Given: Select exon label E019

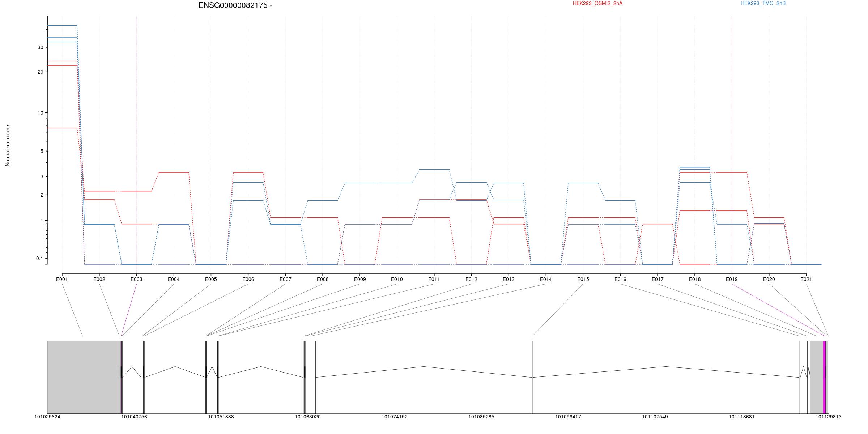Looking at the screenshot, I should (732, 279).
